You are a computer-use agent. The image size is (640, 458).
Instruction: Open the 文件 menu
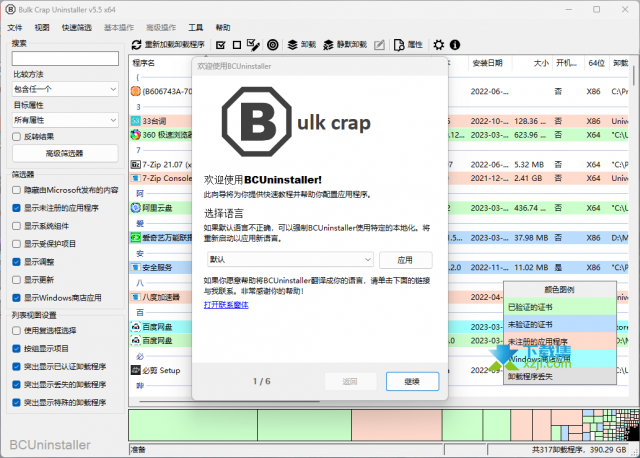15,27
